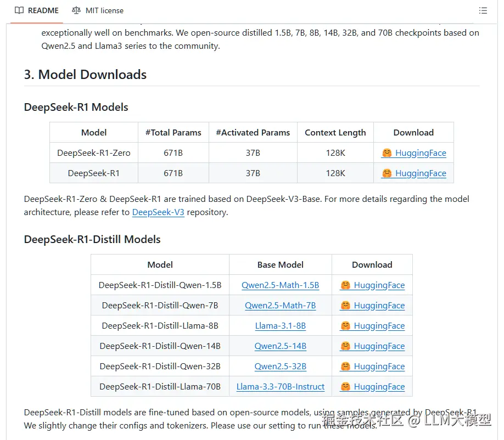Image resolution: width=504 pixels, height=440 pixels.
Task: Open HuggingFace link for Distill-Llama-8B
Action: [372, 326]
